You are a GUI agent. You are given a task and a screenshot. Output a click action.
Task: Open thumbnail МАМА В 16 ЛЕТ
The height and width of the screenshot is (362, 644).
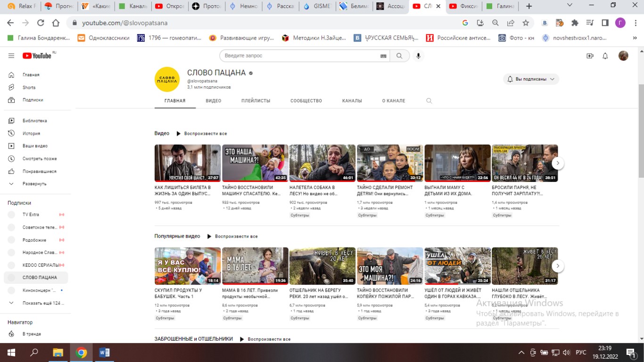(x=255, y=266)
